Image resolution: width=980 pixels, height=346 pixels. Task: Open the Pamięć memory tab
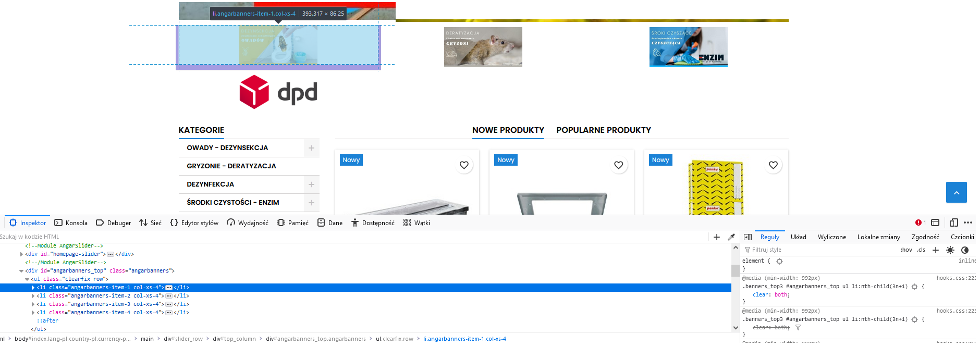tap(293, 223)
